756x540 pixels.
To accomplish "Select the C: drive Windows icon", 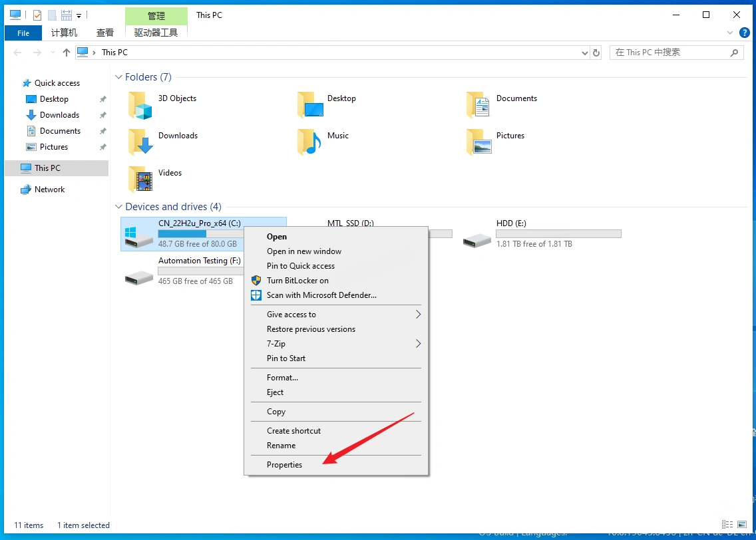I will point(138,236).
